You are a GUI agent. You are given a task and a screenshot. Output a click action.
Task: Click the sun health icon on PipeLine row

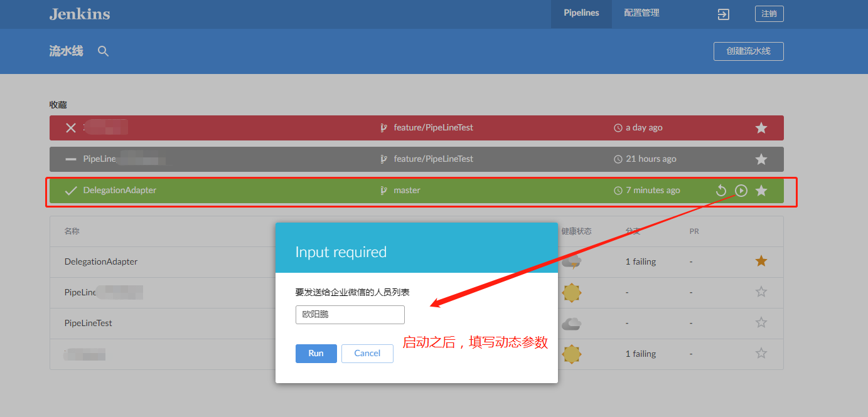[571, 292]
